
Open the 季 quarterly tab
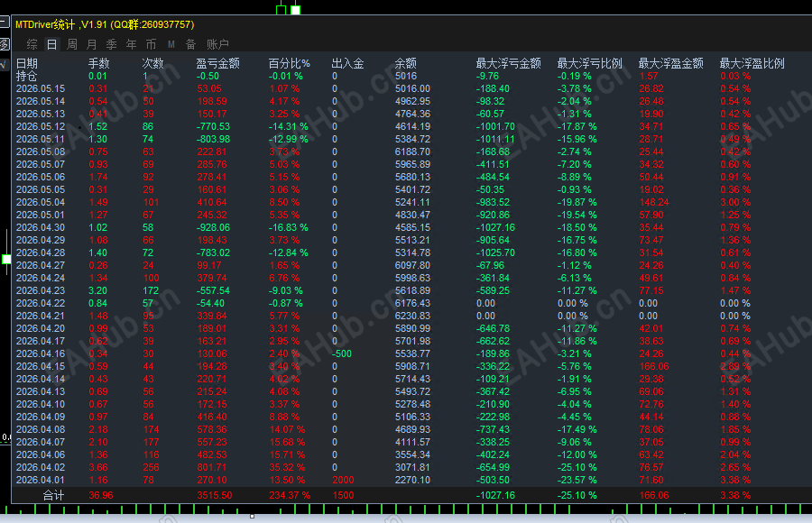[111, 44]
